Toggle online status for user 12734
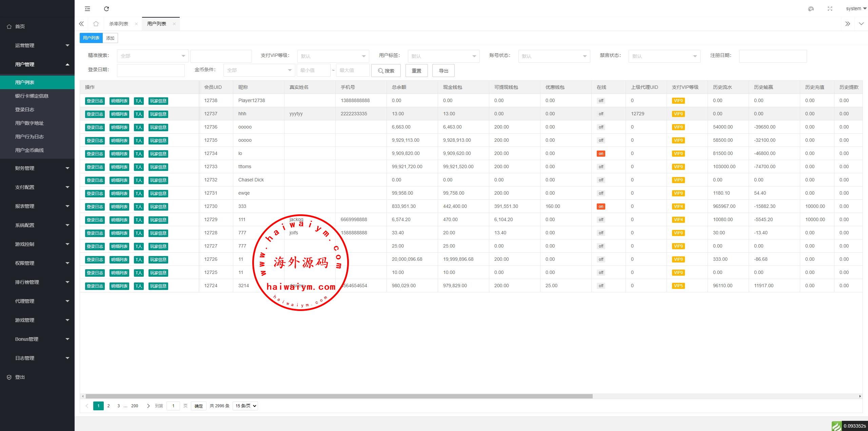This screenshot has height=431, width=868. pos(601,154)
